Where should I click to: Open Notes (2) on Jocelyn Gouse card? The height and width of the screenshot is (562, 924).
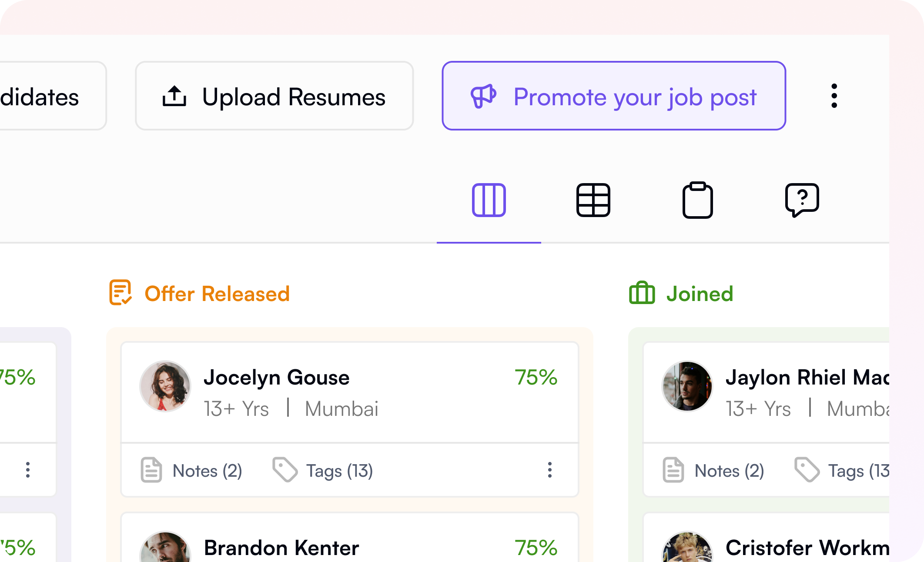pos(192,470)
